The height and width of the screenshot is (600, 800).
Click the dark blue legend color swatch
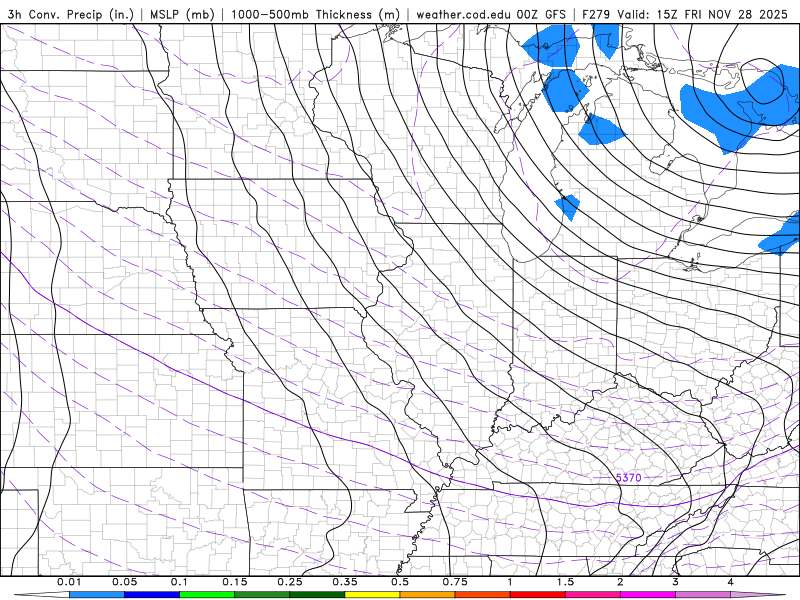(152, 595)
